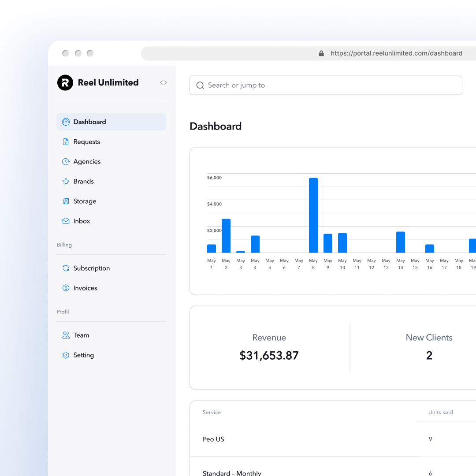Image resolution: width=476 pixels, height=476 pixels.
Task: Click the May 4 revenue bar
Action: point(255,244)
